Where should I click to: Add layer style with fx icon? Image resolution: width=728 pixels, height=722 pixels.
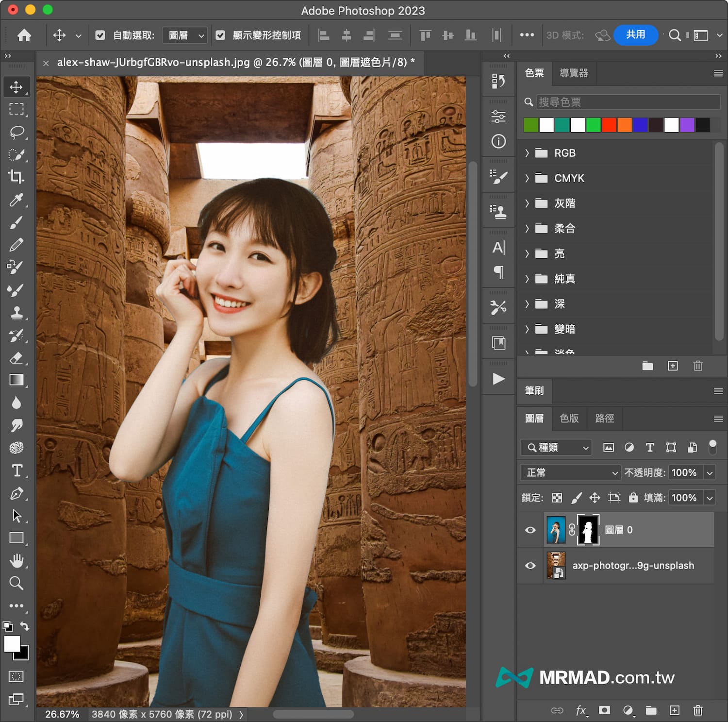pos(581,711)
